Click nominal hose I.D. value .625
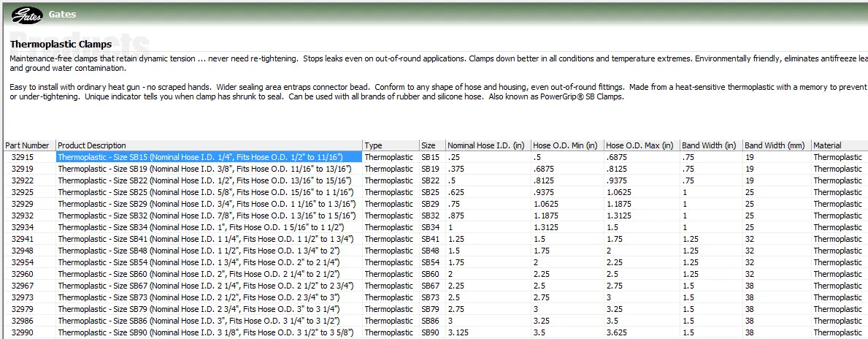 456,192
